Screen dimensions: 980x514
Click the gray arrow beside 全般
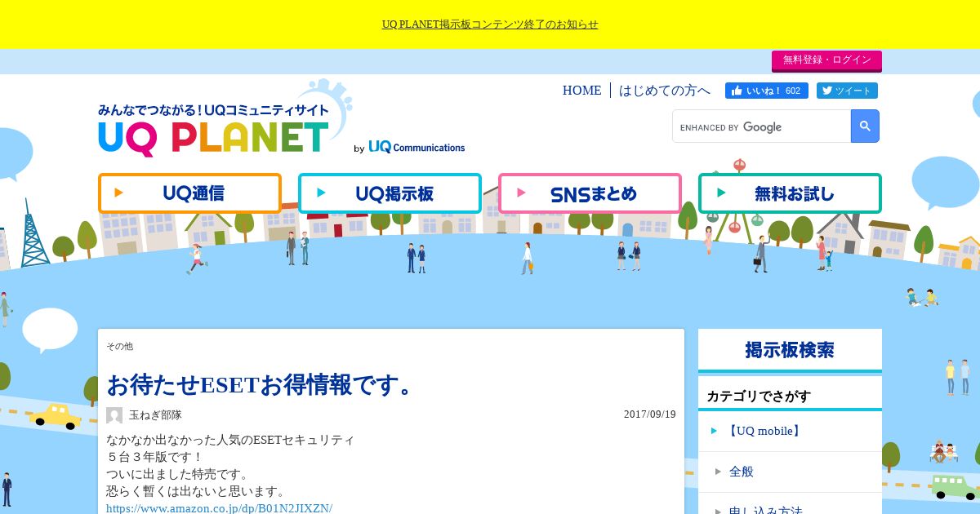pyautogui.click(x=718, y=472)
